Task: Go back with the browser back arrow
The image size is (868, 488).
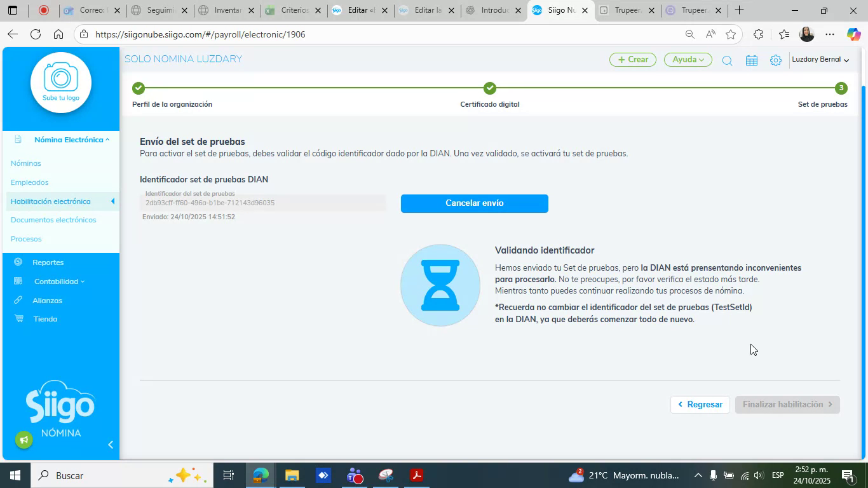Action: click(12, 34)
